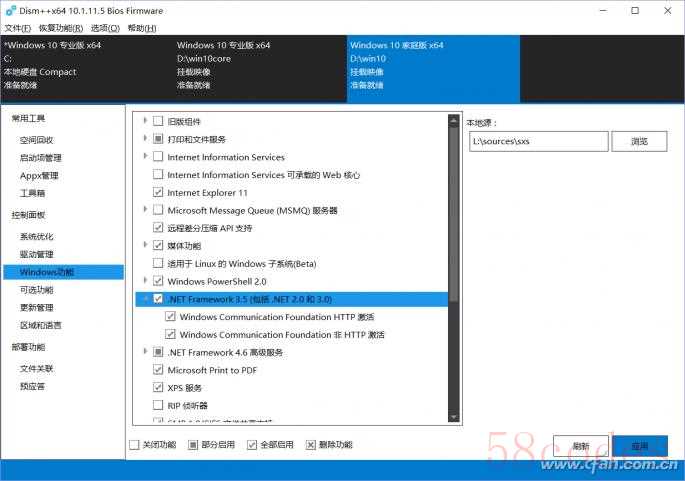Expand the 旧版组件 tree node

click(145, 120)
